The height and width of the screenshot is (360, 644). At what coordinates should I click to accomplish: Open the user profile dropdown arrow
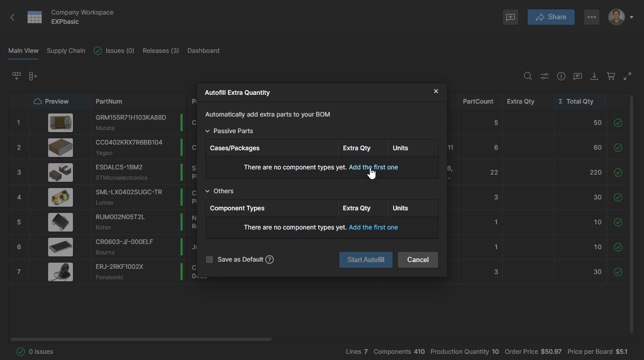(632, 17)
